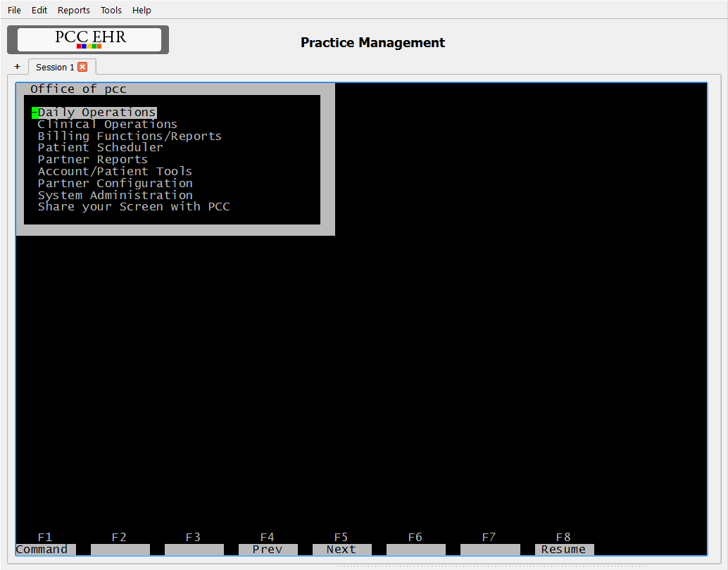Open the Tools menu
Image resolution: width=728 pixels, height=570 pixels.
tap(111, 11)
